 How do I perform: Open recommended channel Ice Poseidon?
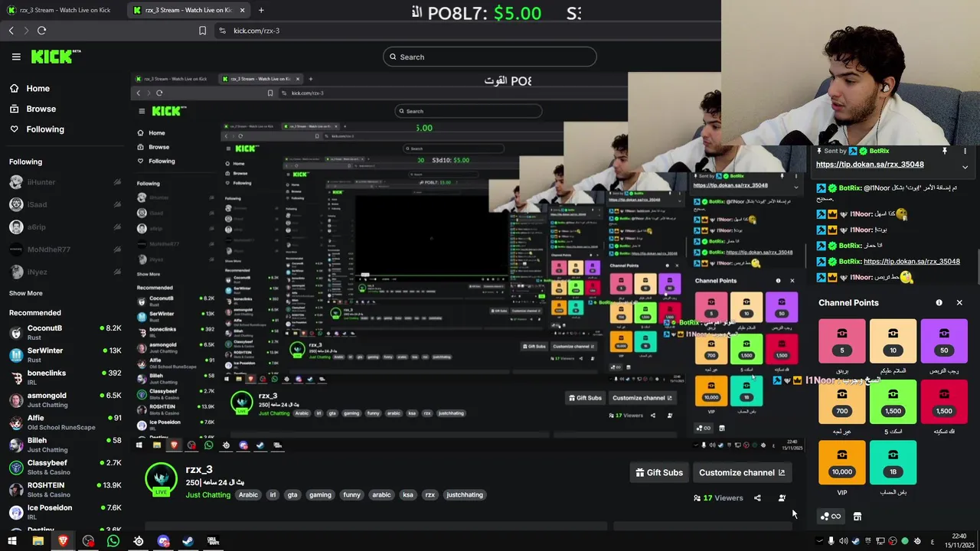[65, 512]
